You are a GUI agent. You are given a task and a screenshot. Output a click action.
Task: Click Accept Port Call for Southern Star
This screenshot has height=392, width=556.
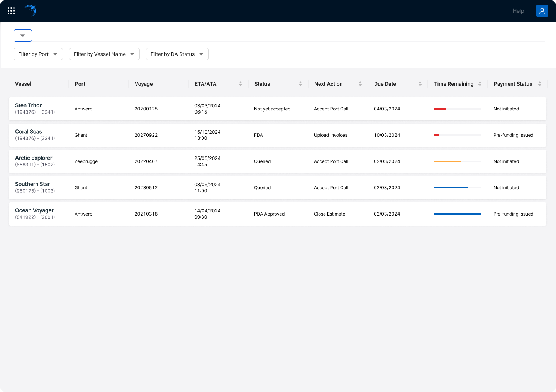click(x=331, y=188)
